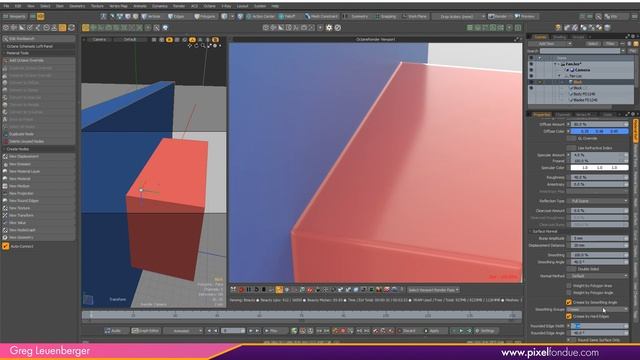Open the Texture menu
This screenshot has width=640, height=360.
[97, 6]
